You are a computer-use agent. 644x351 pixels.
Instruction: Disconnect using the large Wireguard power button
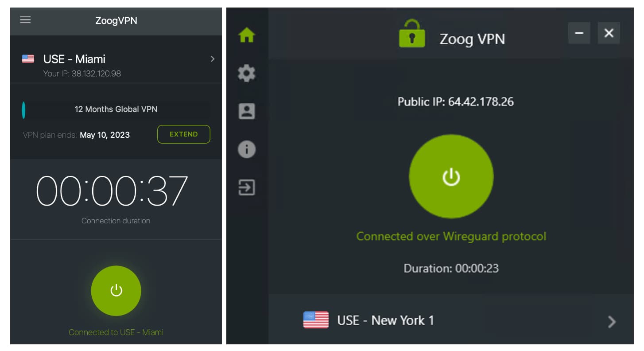451,176
